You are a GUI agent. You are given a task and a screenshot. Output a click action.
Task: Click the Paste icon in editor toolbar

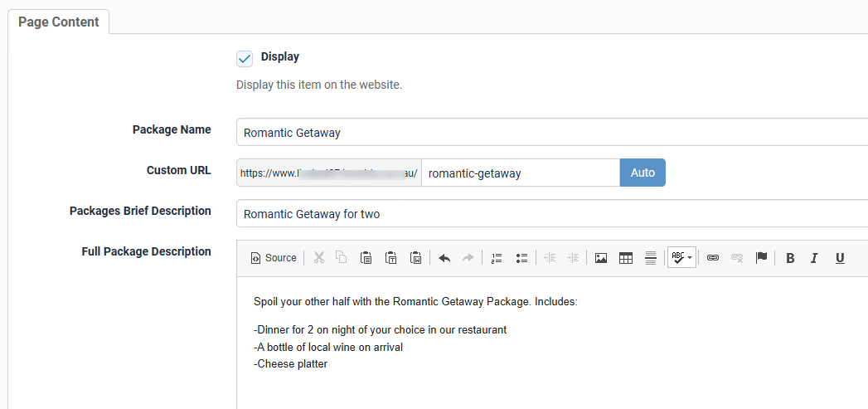(366, 258)
